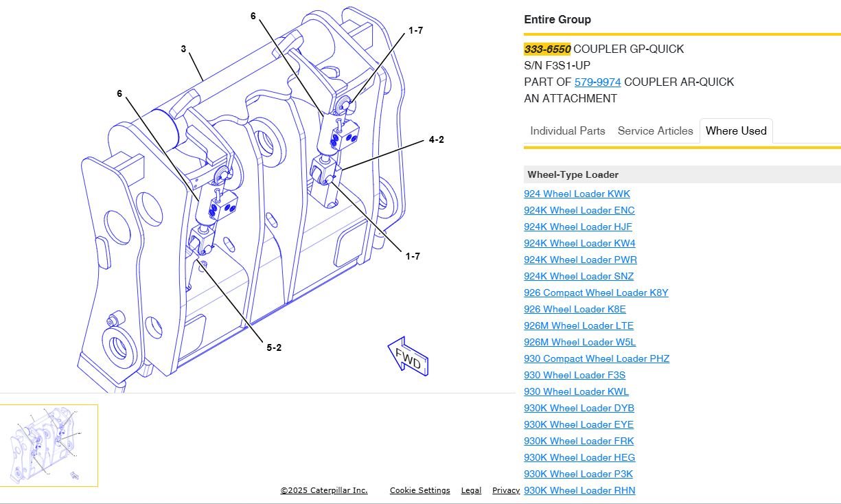
Task: Go to 926 Compact Wheel Loader K8Y
Action: click(596, 293)
